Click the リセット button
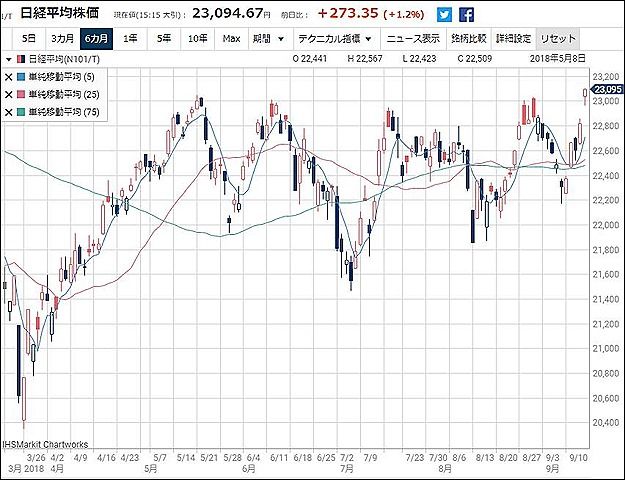This screenshot has height=480, width=625. pos(558,39)
